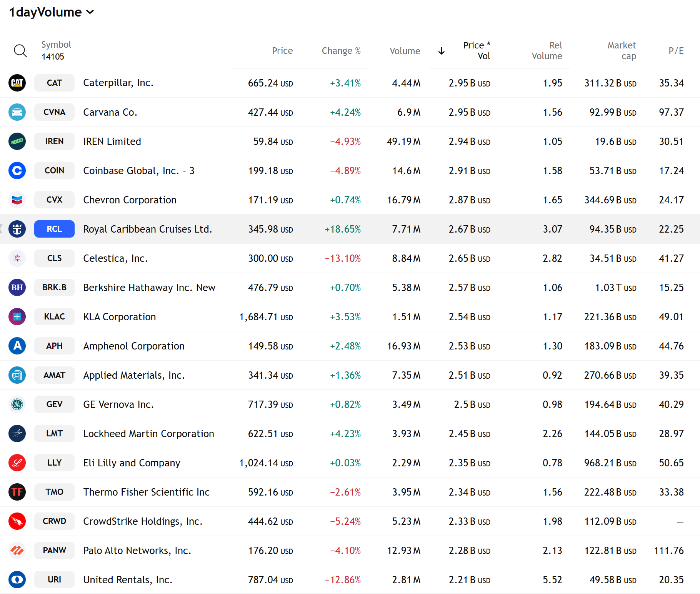Open the AMAT ticker badge
The image size is (700, 594).
pos(54,375)
